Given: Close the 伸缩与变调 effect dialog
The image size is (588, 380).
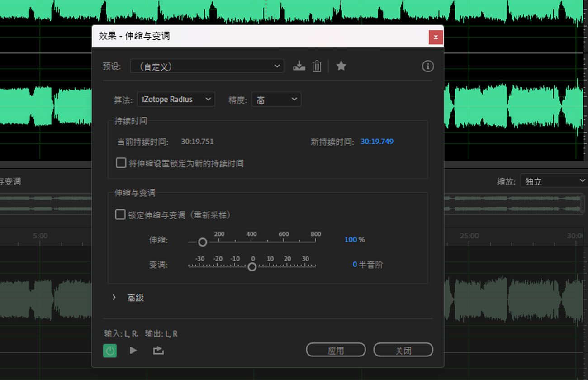Looking at the screenshot, I should tap(436, 37).
